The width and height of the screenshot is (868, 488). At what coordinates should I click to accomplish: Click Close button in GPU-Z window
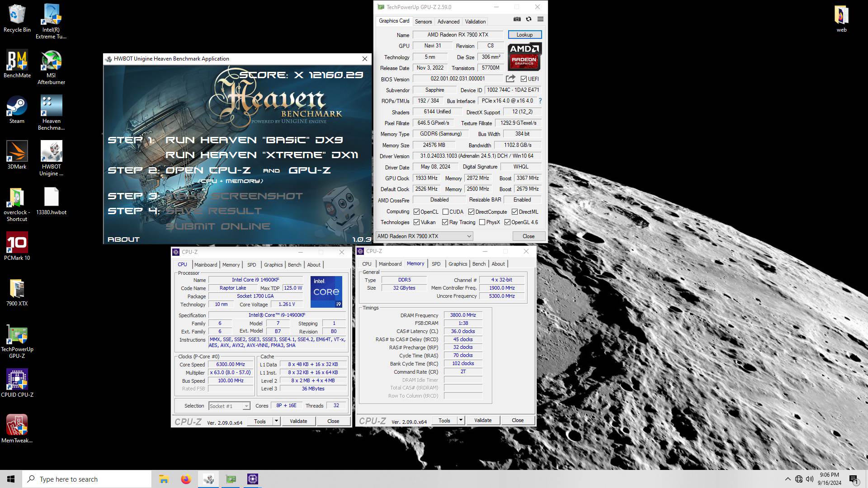coord(528,236)
